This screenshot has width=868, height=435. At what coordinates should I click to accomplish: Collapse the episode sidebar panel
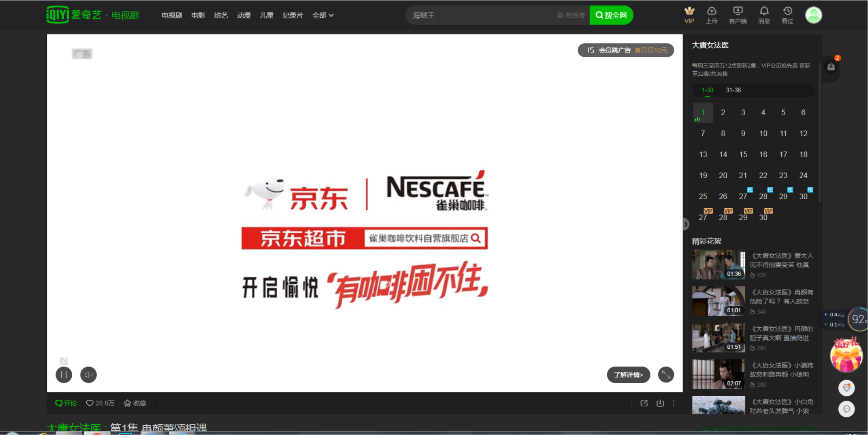[x=686, y=224]
